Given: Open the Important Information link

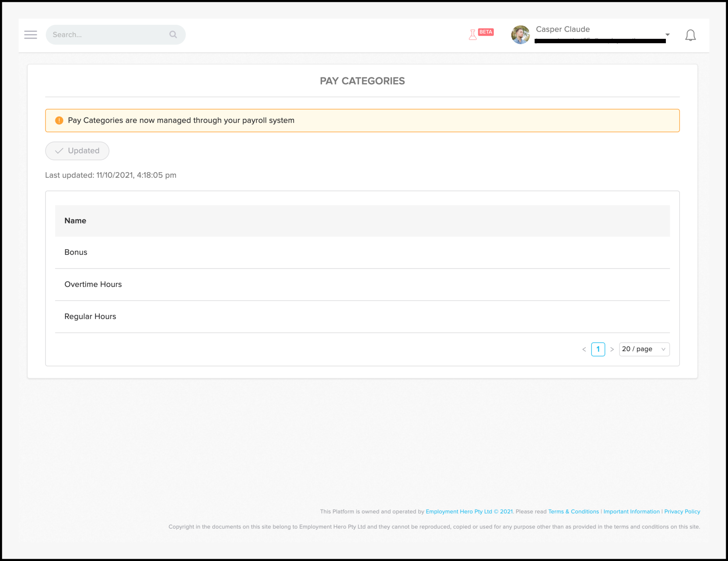Looking at the screenshot, I should pos(631,511).
